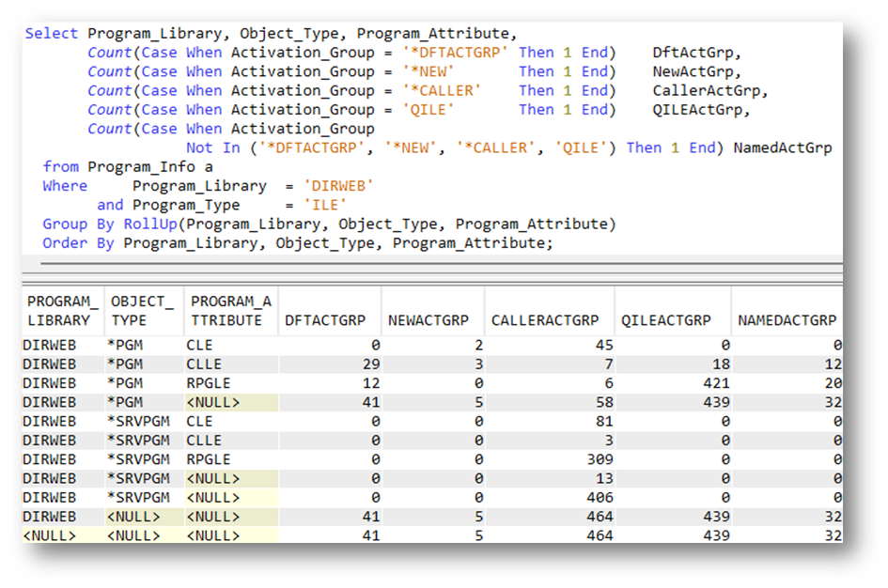The image size is (888, 588).
Task: Click the PROGRAM_LIBRARY column header
Action: coord(62,311)
